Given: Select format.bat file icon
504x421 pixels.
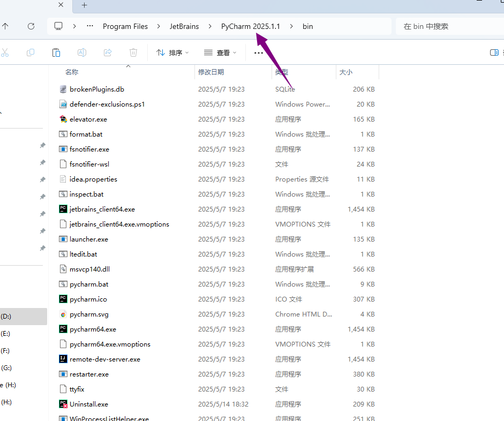Looking at the screenshot, I should pos(63,134).
